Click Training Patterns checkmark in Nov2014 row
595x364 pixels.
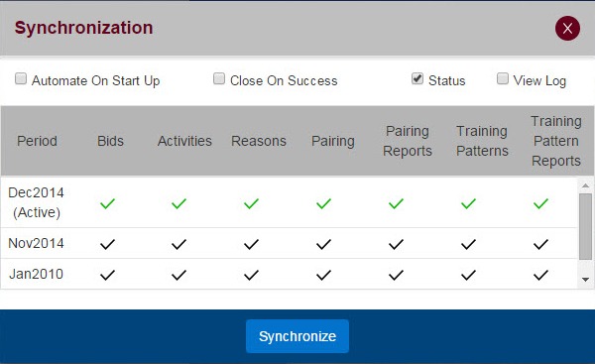click(x=468, y=244)
